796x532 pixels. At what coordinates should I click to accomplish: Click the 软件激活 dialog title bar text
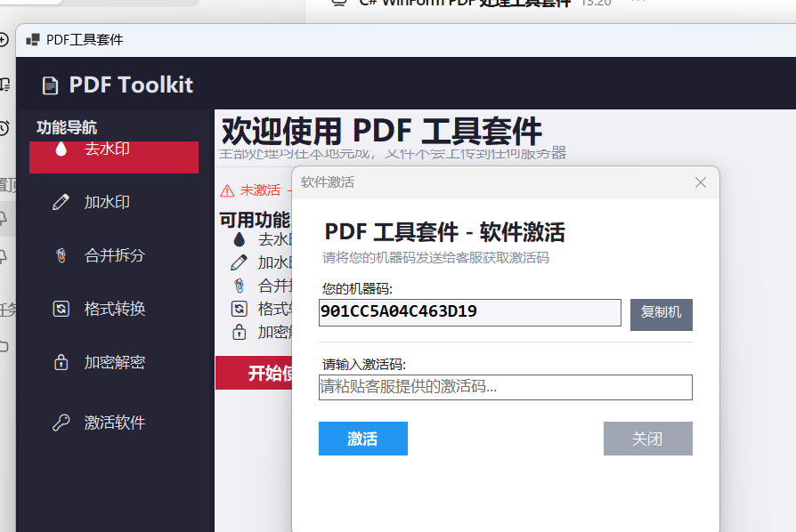(x=328, y=182)
